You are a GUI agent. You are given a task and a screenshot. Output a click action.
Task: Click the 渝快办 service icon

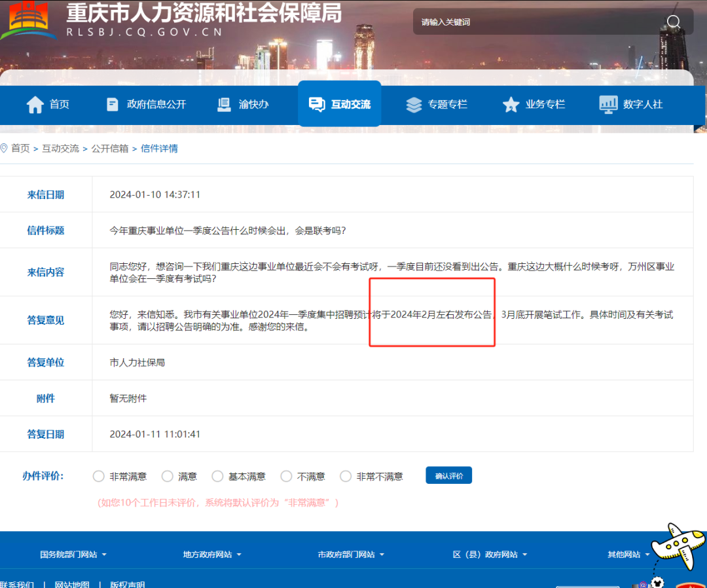224,105
